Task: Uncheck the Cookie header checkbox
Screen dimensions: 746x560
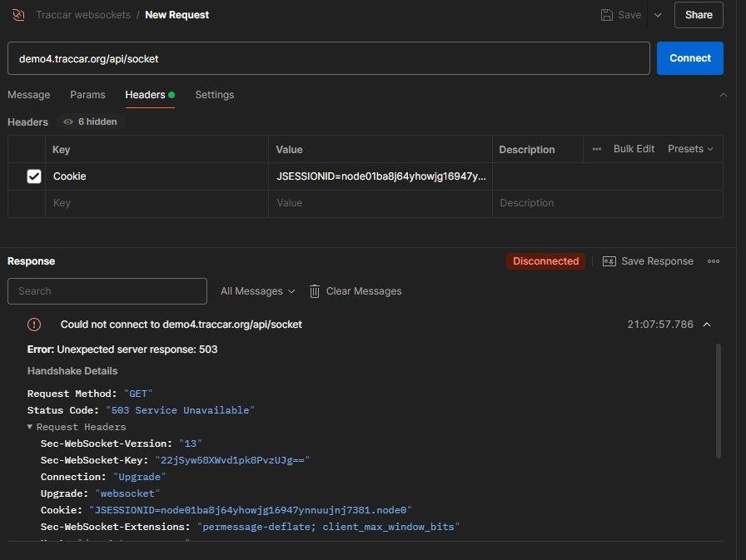Action: pyautogui.click(x=34, y=176)
